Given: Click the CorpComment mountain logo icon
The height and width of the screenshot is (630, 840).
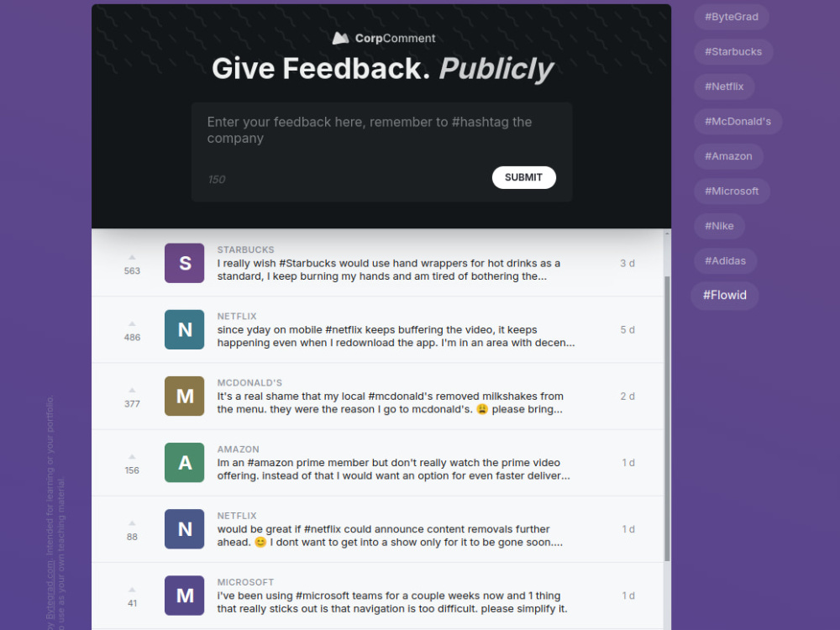Looking at the screenshot, I should pyautogui.click(x=340, y=38).
